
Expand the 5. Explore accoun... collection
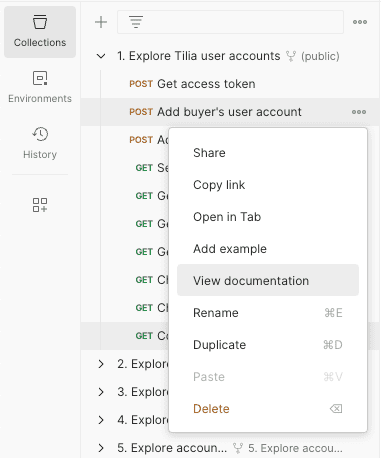point(101,448)
